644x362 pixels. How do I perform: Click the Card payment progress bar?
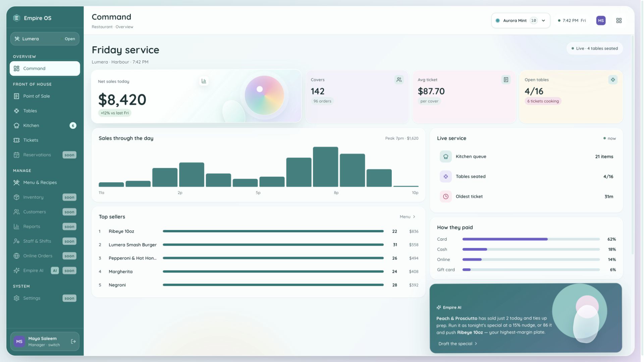pyautogui.click(x=531, y=239)
